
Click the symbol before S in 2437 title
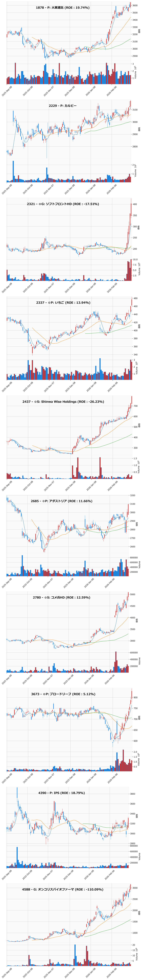[35, 401]
